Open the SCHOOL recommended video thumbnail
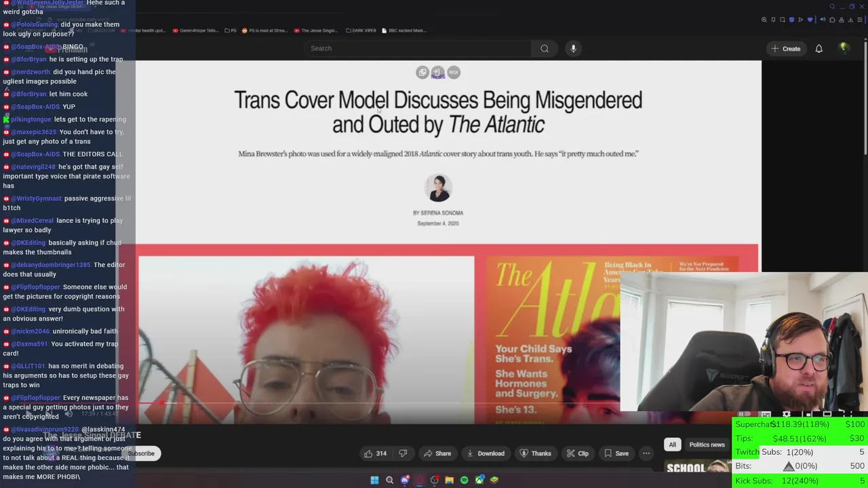The image size is (868, 488). (x=698, y=467)
